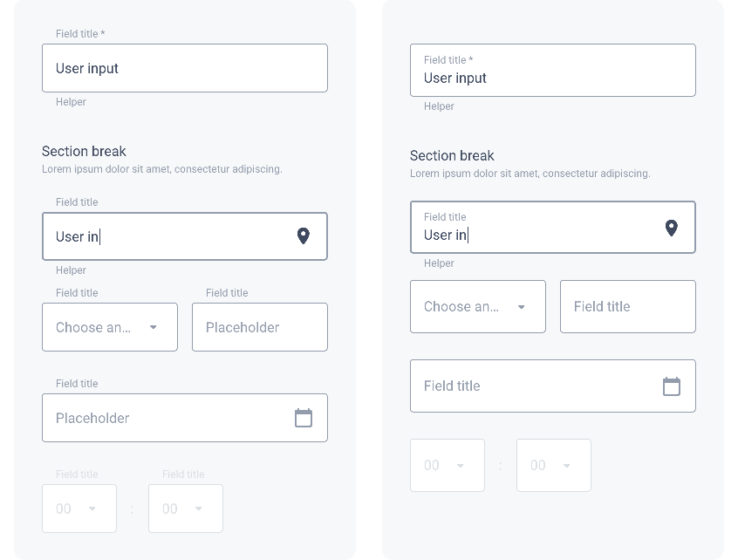Click left panel small 'Placeholder' field

pyautogui.click(x=260, y=327)
